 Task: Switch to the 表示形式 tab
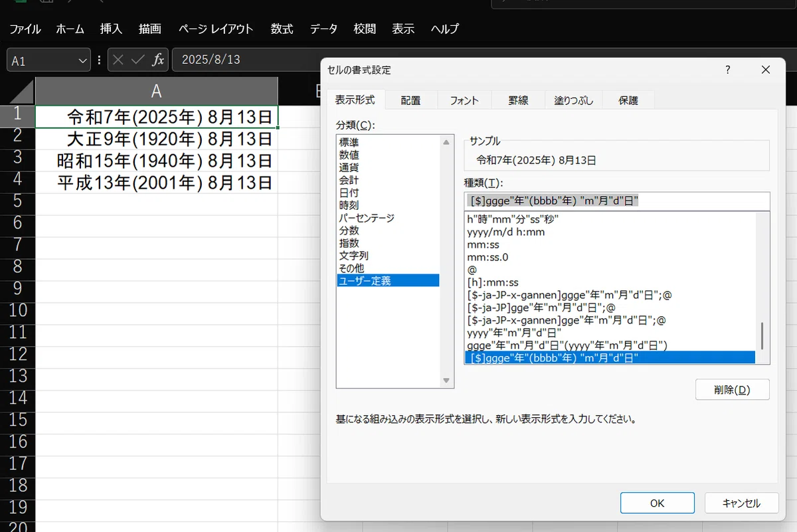(x=355, y=100)
